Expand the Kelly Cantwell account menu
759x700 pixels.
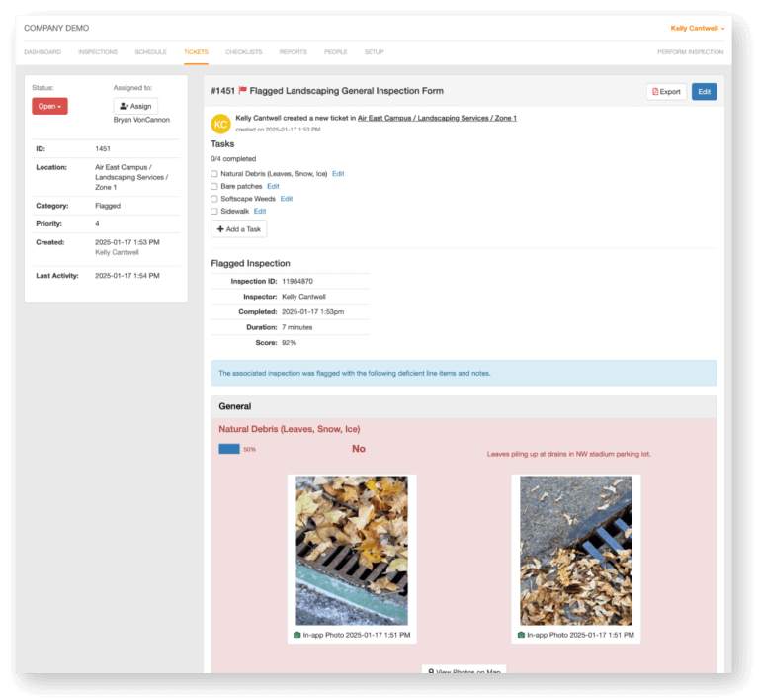698,29
